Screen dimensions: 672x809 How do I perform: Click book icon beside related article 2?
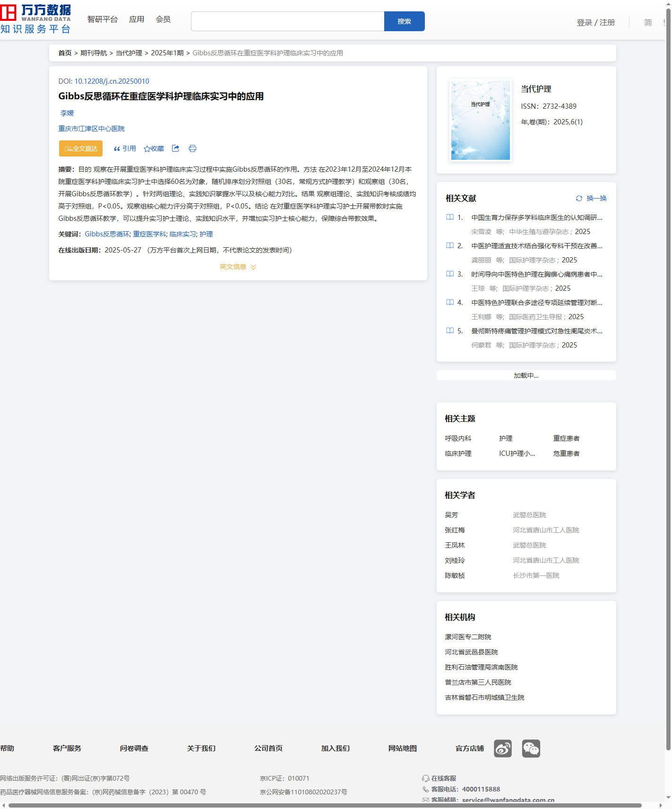click(450, 245)
